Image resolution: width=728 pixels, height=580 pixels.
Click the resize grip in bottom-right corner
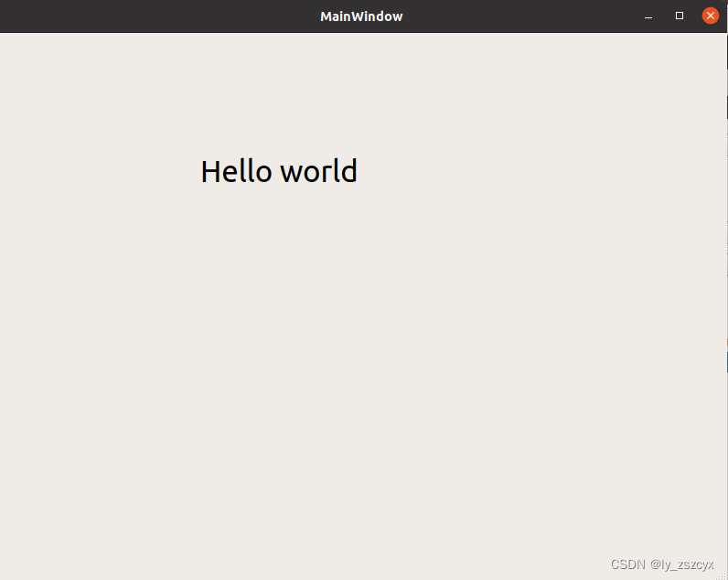tap(722, 575)
